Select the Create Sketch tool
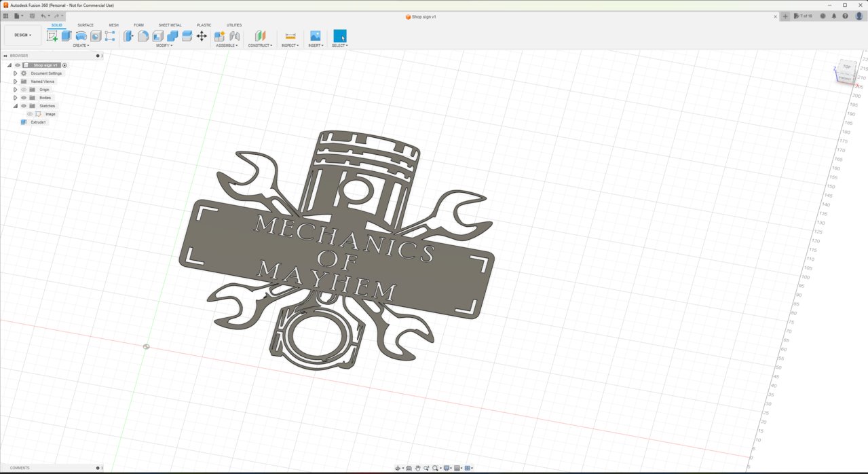 coord(52,36)
